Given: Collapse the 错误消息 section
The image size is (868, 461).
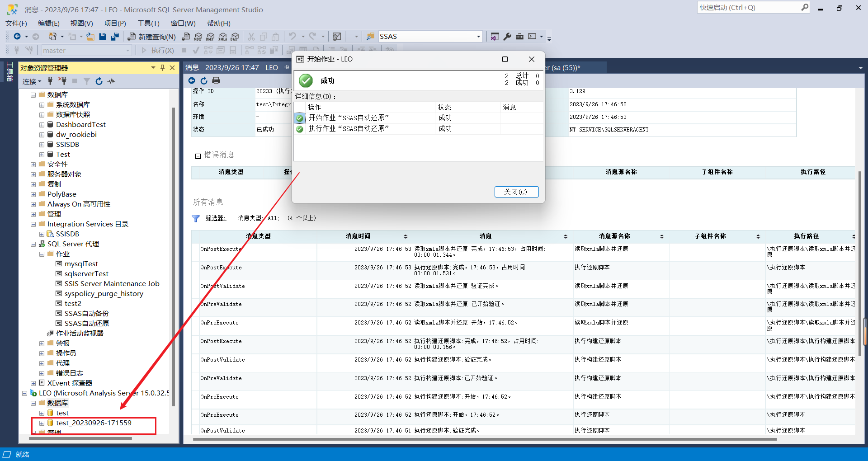Looking at the screenshot, I should click(x=198, y=156).
